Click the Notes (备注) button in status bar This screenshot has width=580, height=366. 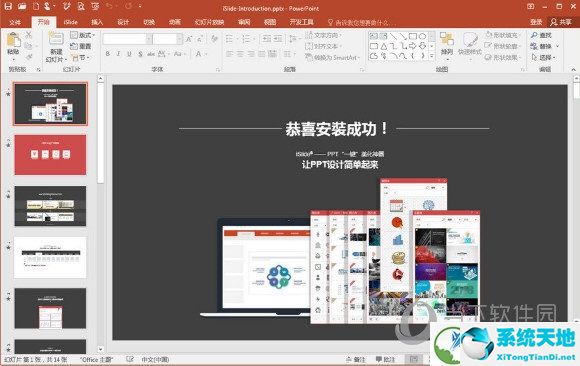tap(355, 359)
